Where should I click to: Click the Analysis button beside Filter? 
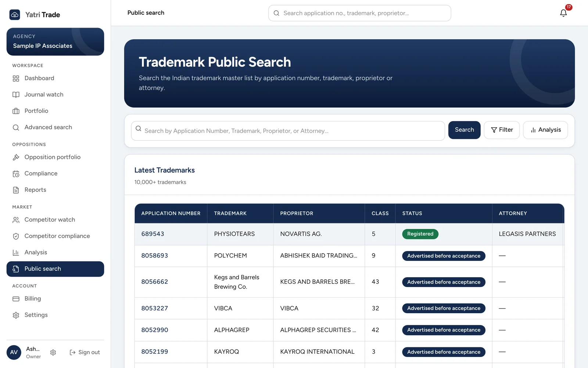[545, 130]
